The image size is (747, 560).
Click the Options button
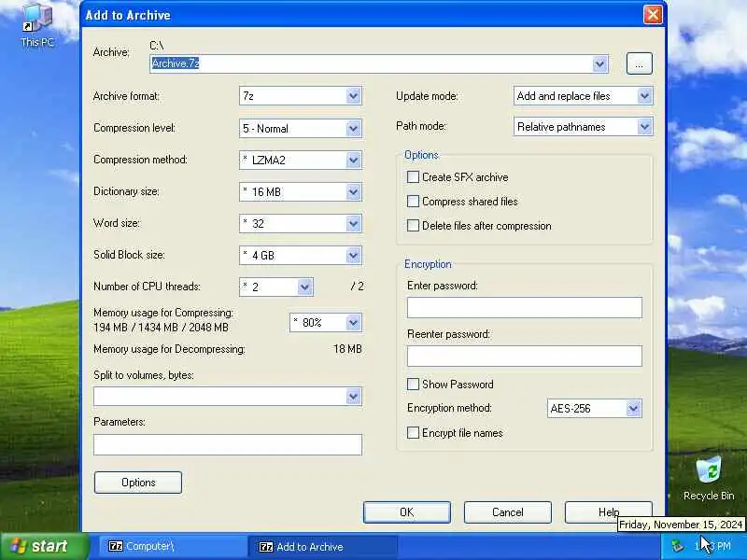point(138,483)
